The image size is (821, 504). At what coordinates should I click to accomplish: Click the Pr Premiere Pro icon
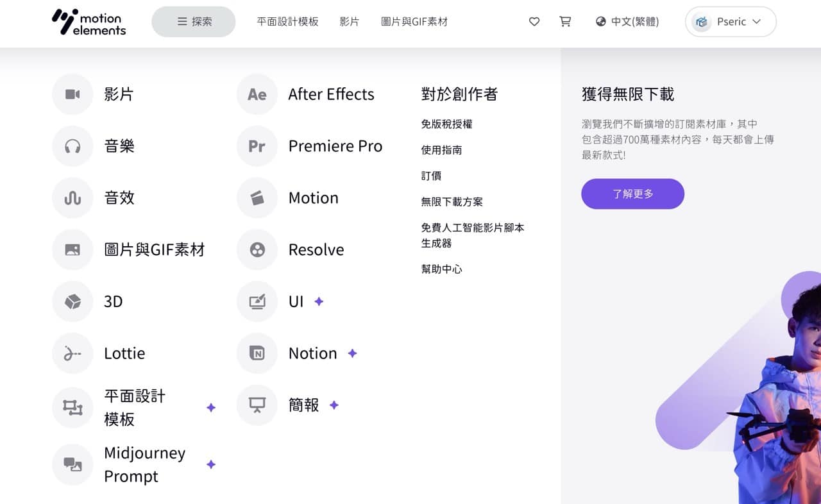pos(257,146)
